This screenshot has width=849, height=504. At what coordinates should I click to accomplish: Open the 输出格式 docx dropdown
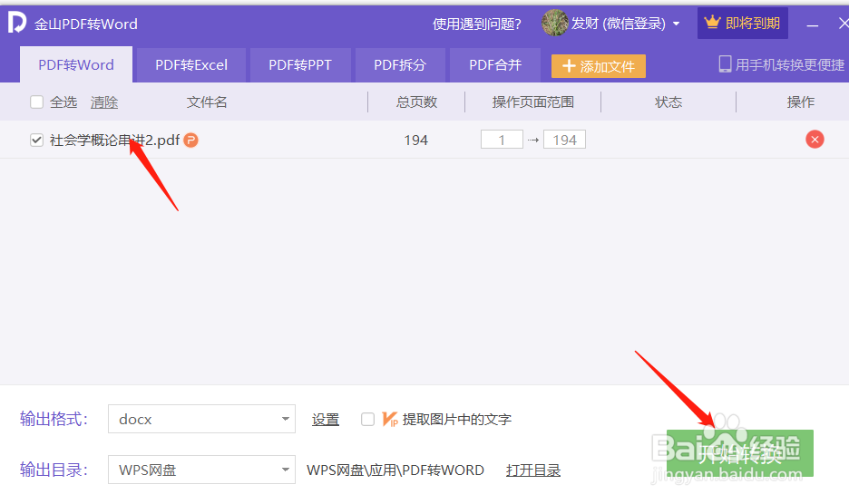pyautogui.click(x=201, y=419)
